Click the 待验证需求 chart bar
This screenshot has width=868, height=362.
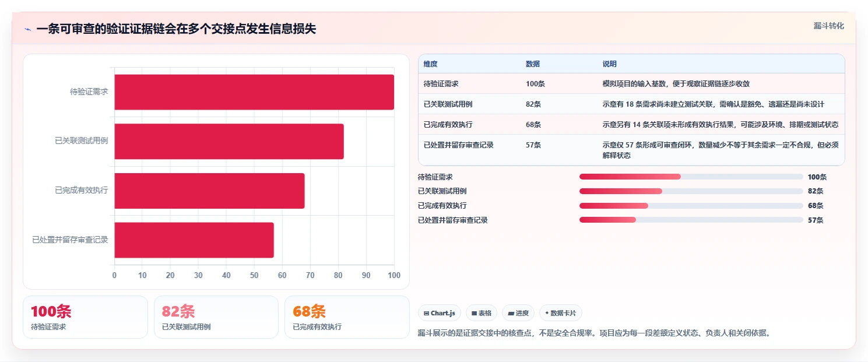[254, 92]
